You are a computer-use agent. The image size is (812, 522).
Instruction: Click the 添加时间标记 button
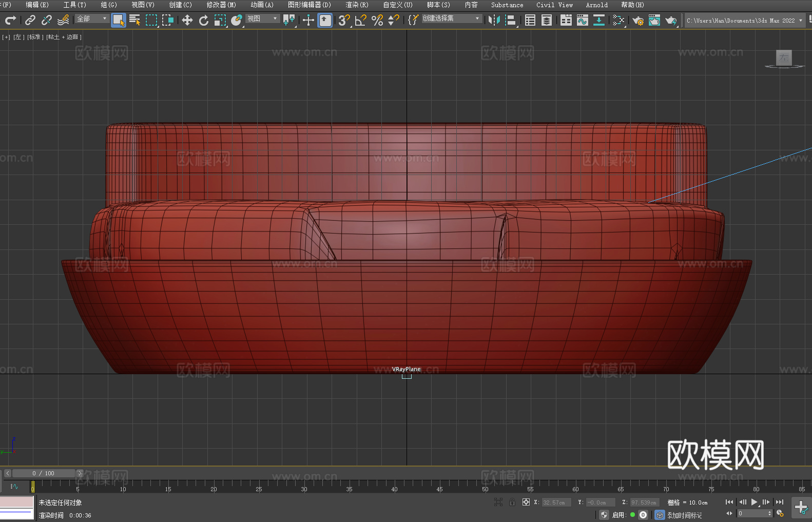click(684, 515)
